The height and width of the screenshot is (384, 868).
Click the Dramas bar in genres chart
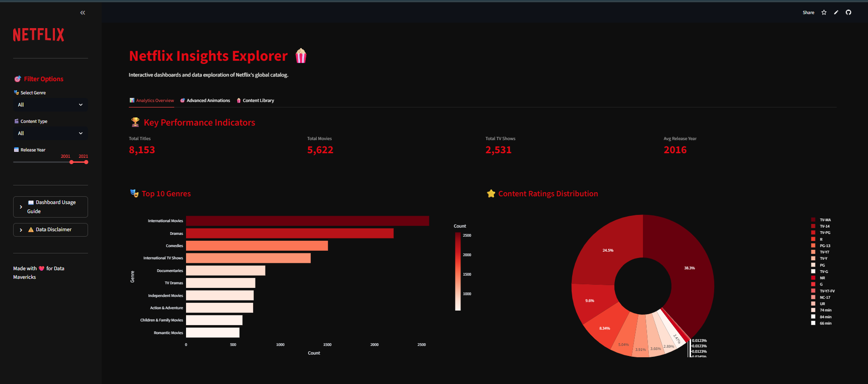point(290,233)
